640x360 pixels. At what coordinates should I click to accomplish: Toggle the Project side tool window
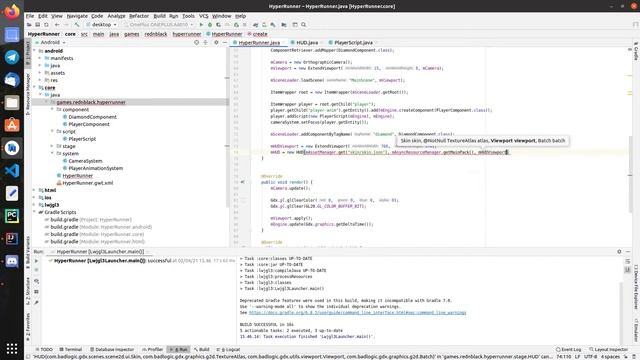pyautogui.click(x=28, y=53)
